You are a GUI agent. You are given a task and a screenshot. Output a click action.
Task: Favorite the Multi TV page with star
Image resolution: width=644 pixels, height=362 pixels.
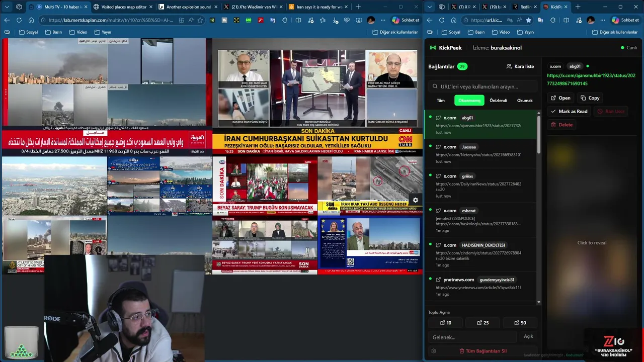point(200,20)
